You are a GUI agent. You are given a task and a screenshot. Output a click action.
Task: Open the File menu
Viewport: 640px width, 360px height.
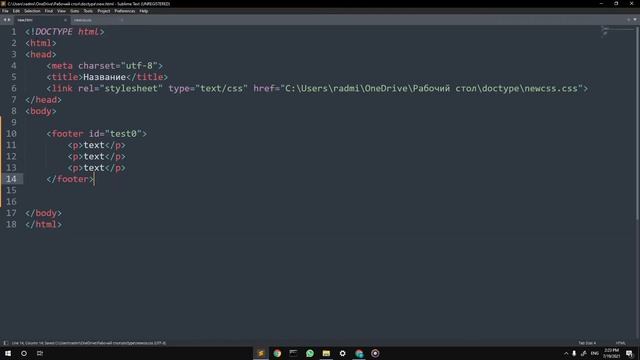pos(5,11)
